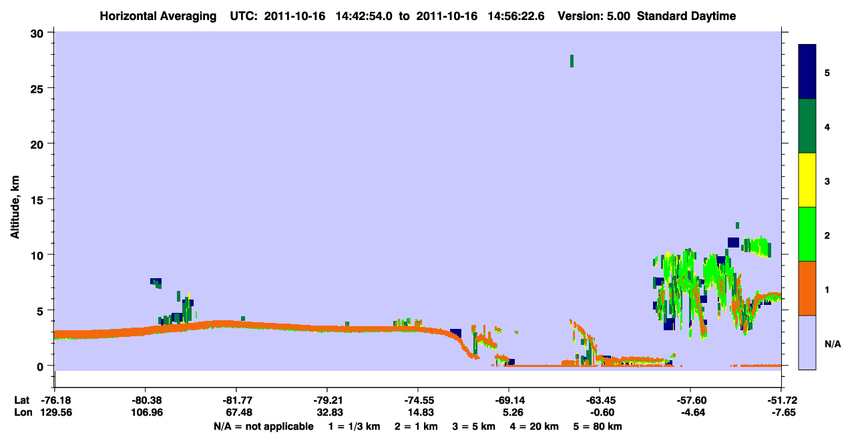868x445 pixels.
Task: Click the 30 tick label on altitude axis
Action: click(39, 33)
